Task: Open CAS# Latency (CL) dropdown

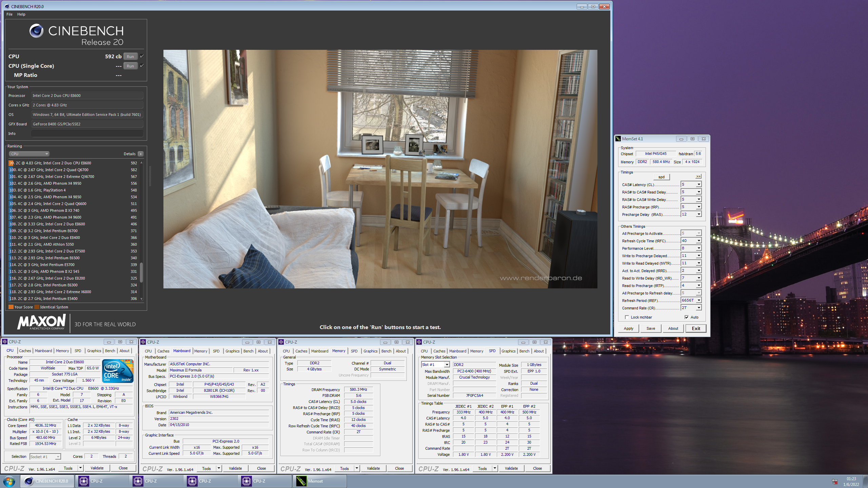Action: [698, 185]
